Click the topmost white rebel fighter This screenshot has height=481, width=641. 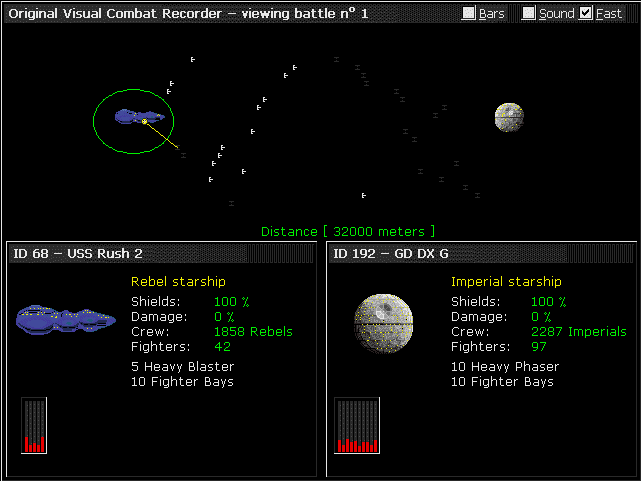[193, 60]
